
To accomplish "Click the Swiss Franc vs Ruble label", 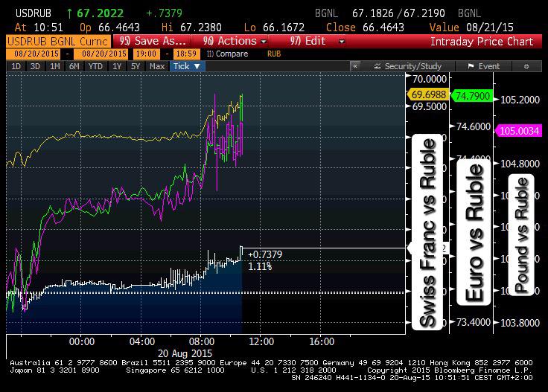I will 428,233.
